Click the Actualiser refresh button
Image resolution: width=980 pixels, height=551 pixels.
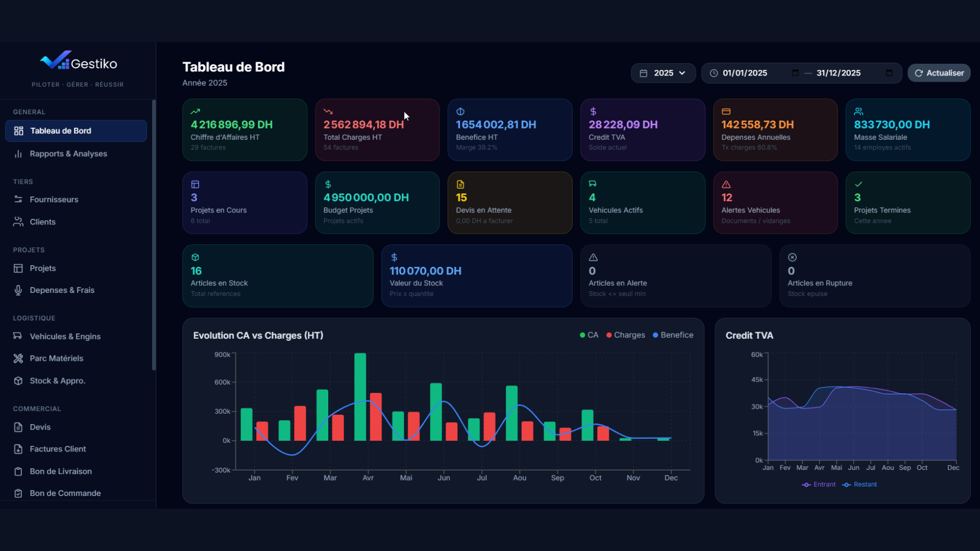coord(939,73)
